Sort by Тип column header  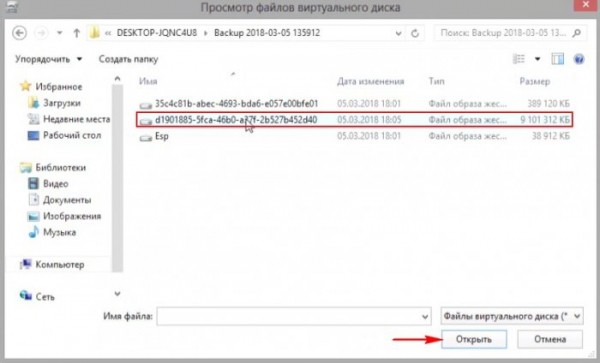(436, 81)
